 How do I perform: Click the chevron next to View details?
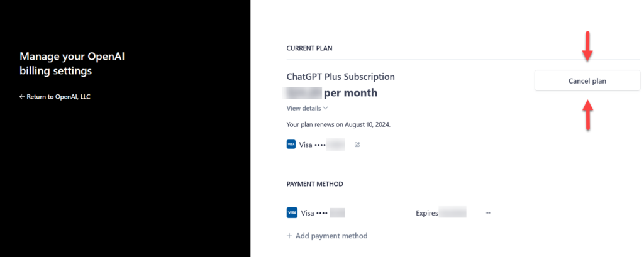coord(325,108)
